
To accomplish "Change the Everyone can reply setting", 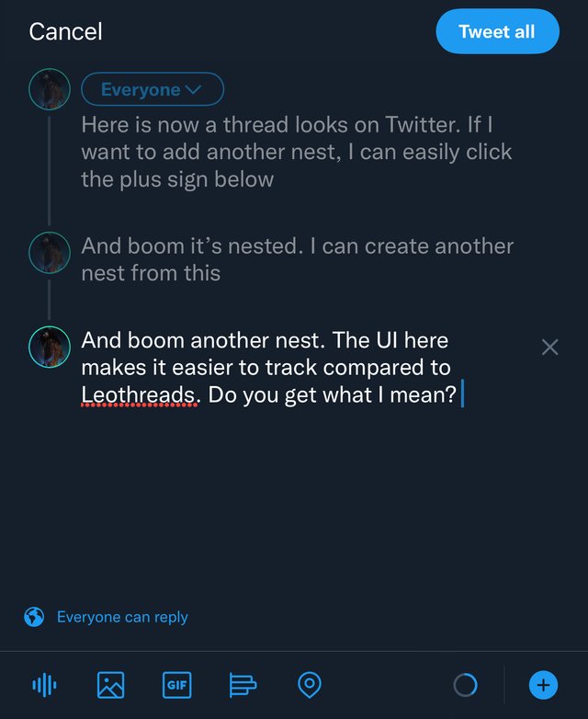I will [122, 617].
